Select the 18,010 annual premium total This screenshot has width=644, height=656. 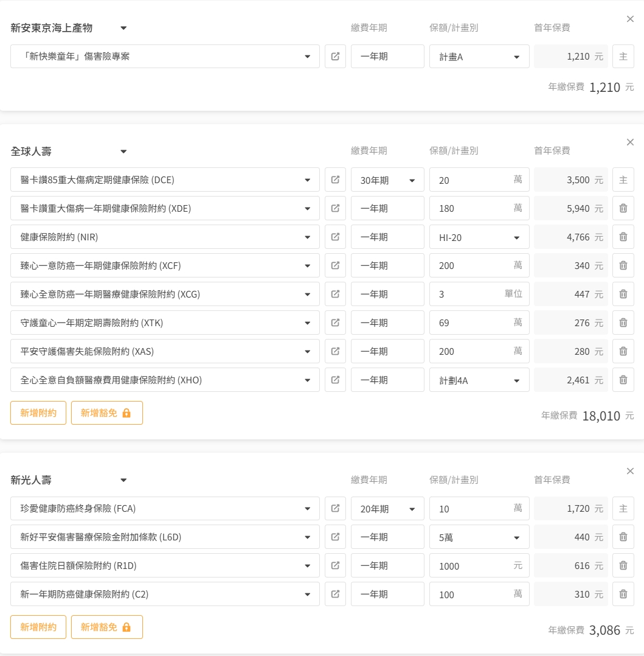601,416
